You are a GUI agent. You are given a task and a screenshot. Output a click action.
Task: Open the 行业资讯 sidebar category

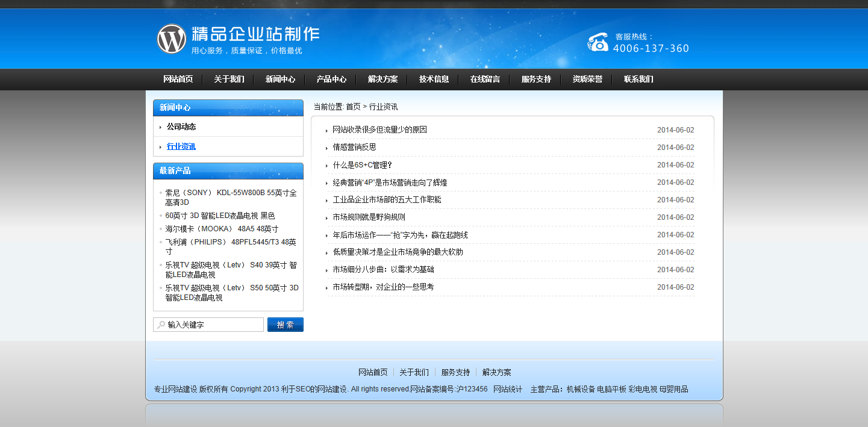(181, 146)
